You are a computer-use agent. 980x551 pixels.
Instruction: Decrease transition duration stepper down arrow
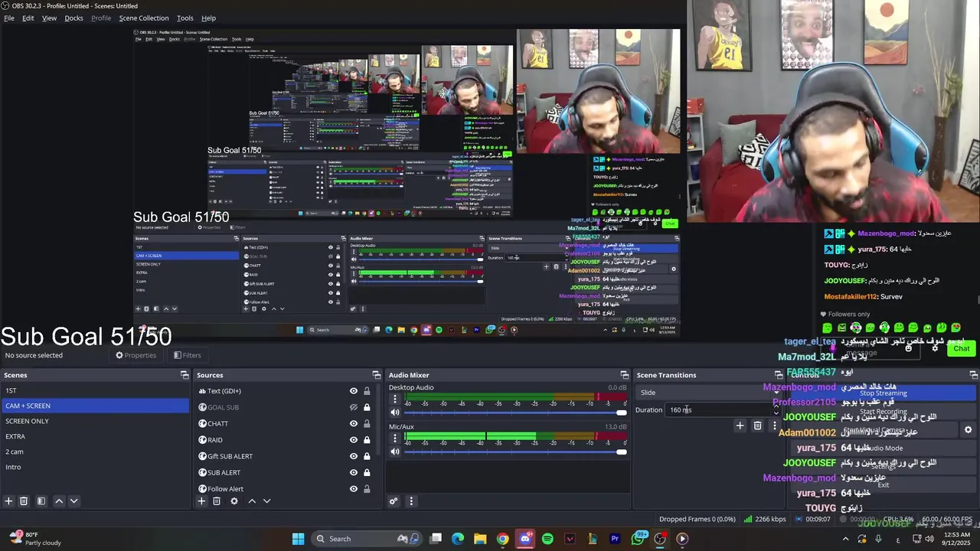pos(776,413)
